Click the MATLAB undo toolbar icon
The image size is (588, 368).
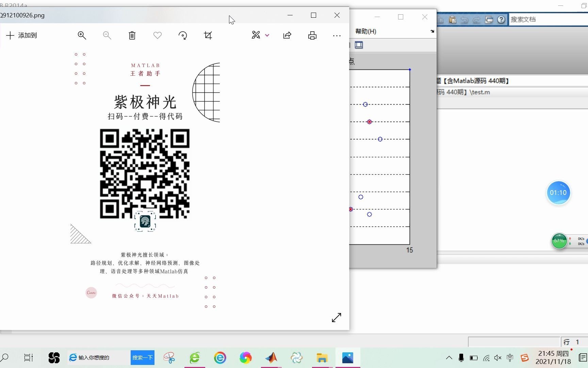tap(464, 20)
